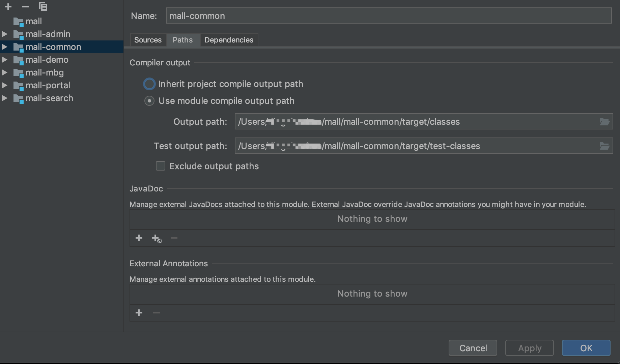Screen dimensions: 620x364
Task: Add external annotation with plus icon
Action: pos(139,313)
